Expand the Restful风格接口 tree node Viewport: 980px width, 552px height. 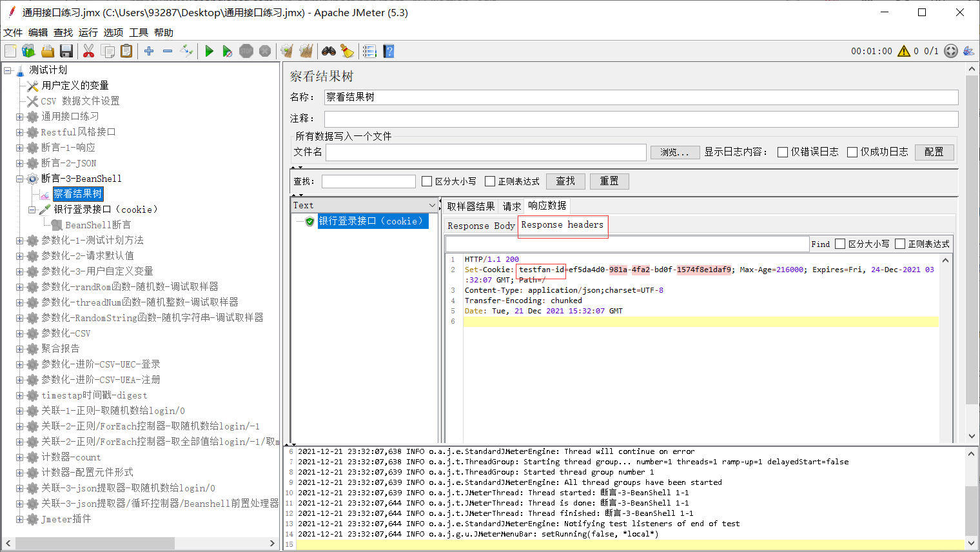point(19,132)
